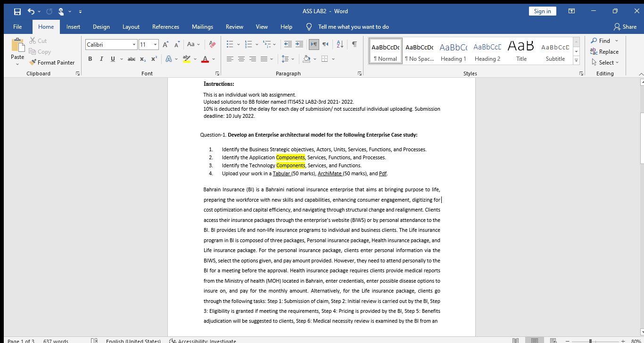Open the Mailings ribbon tab
This screenshot has width=644, height=343.
(x=203, y=26)
